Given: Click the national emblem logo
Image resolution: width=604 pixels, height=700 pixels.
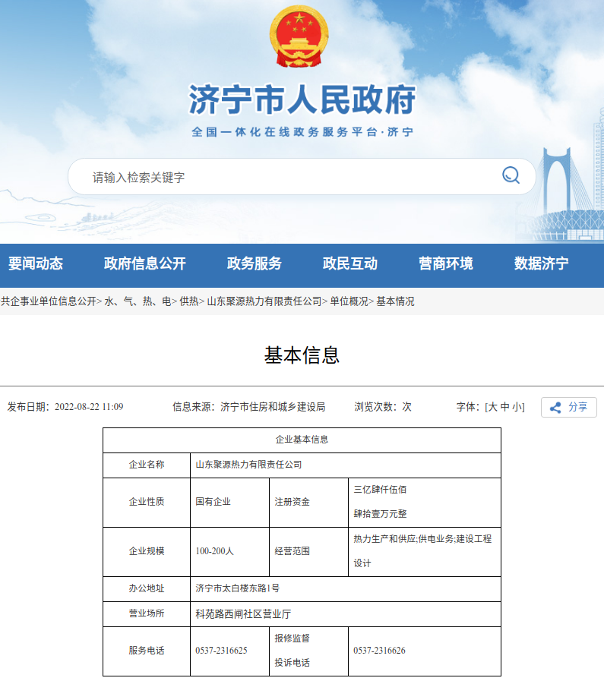Looking at the screenshot, I should pyautogui.click(x=299, y=36).
